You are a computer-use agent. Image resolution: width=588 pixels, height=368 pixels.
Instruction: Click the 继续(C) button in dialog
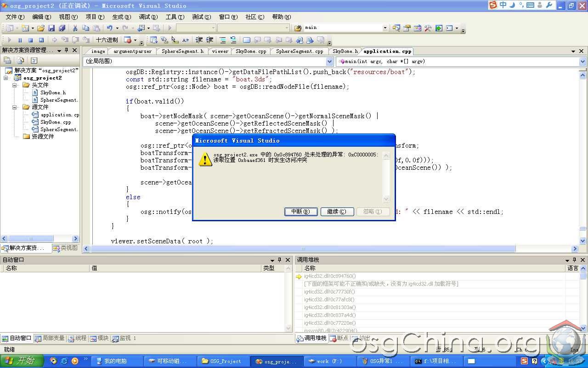(x=337, y=212)
